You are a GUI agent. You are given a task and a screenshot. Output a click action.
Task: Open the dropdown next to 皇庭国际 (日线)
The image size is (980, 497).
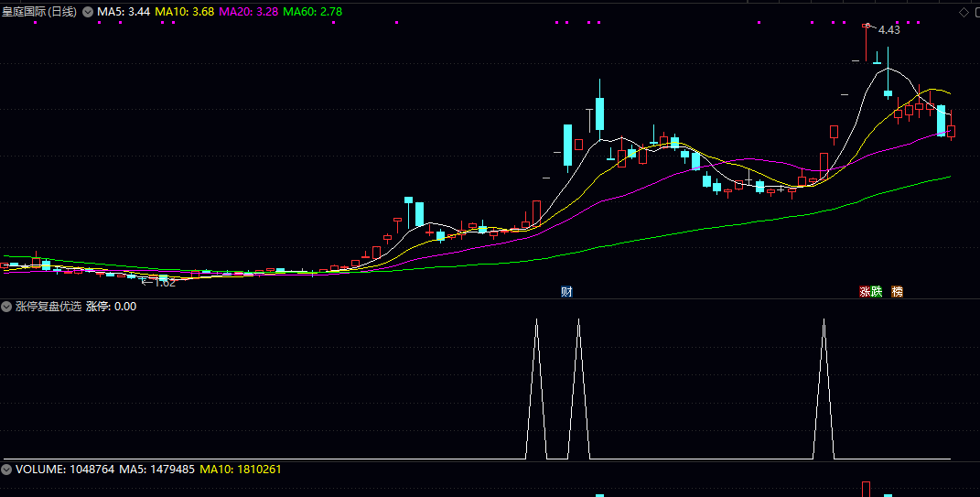(88, 12)
